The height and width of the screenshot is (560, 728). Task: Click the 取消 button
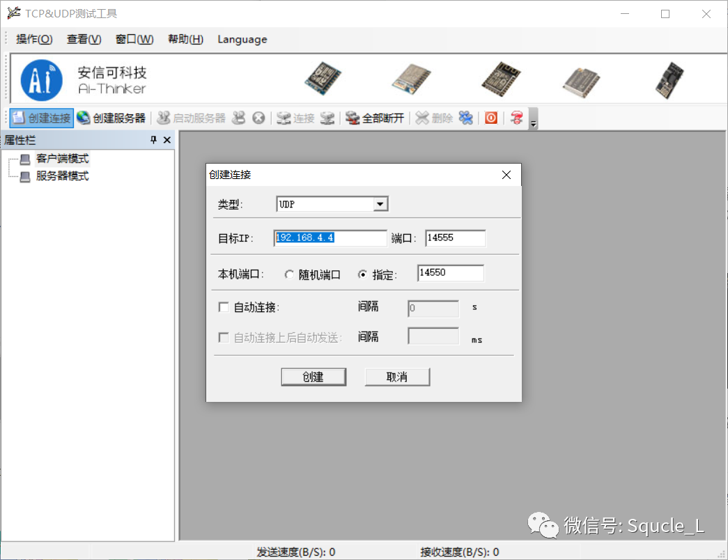397,377
